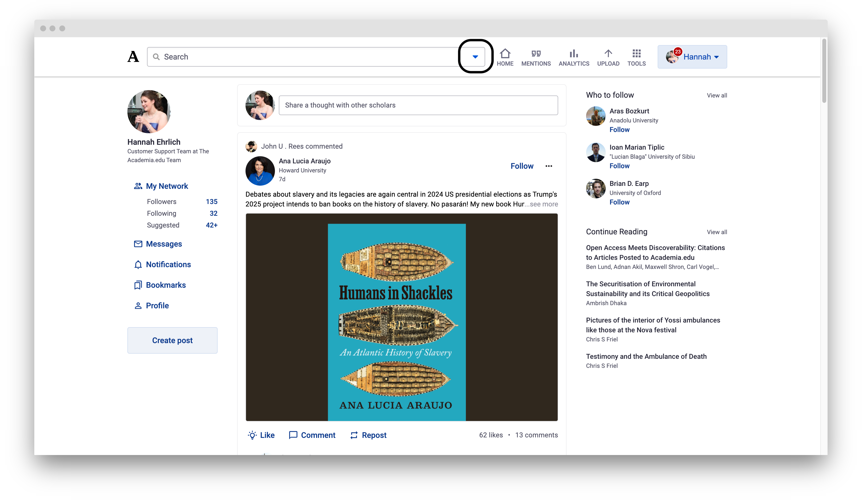Open the post's three-dot options menu
Screen dimensions: 862x504
[549, 166]
